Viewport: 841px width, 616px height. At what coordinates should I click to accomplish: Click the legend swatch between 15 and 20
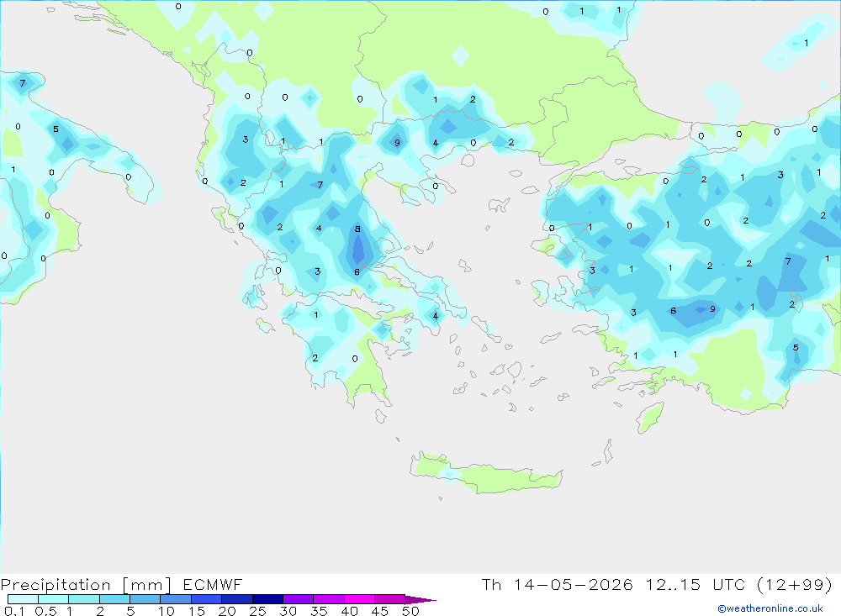(207, 599)
